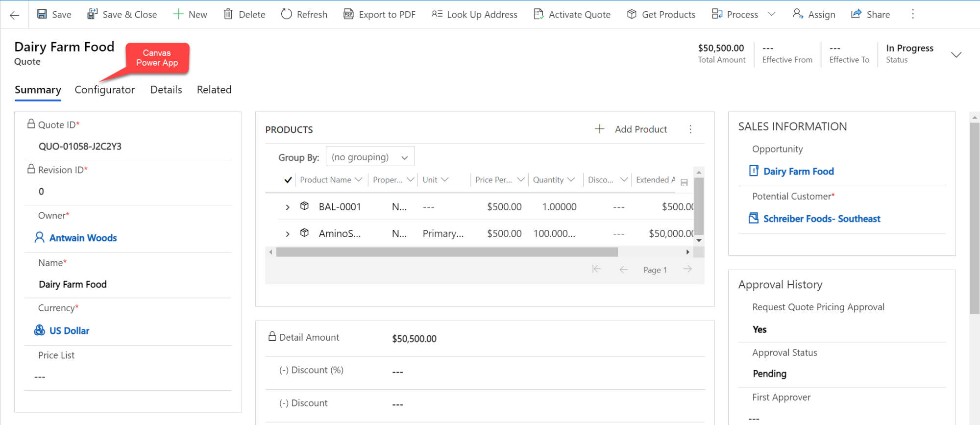This screenshot has width=980, height=425.
Task: Open the Unit column dropdown
Action: coord(444,180)
